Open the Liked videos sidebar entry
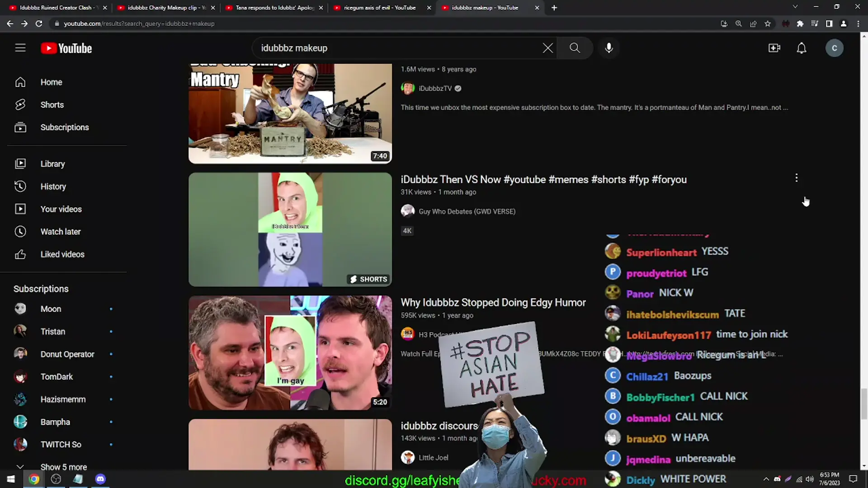 pyautogui.click(x=62, y=254)
